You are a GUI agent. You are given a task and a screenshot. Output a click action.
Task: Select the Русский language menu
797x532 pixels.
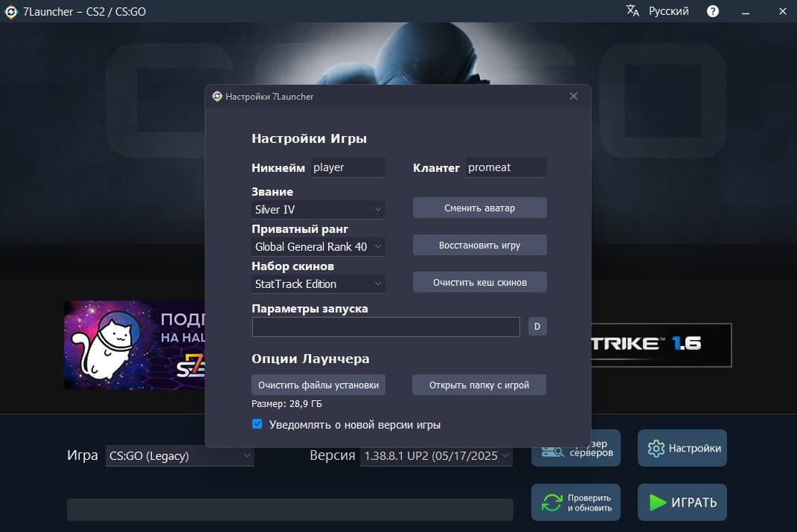668,11
